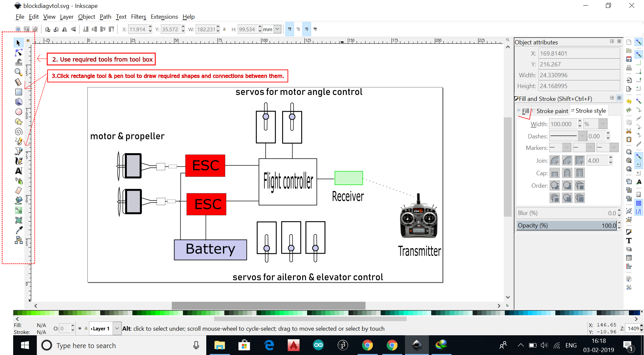Toggle round join style button
644x355 pixels.
click(x=555, y=160)
